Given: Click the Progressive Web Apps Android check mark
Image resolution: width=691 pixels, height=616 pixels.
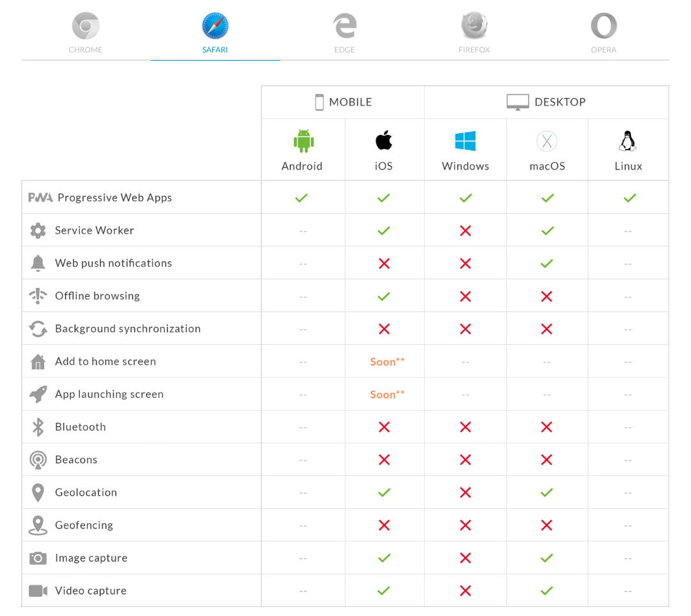Looking at the screenshot, I should tap(301, 198).
